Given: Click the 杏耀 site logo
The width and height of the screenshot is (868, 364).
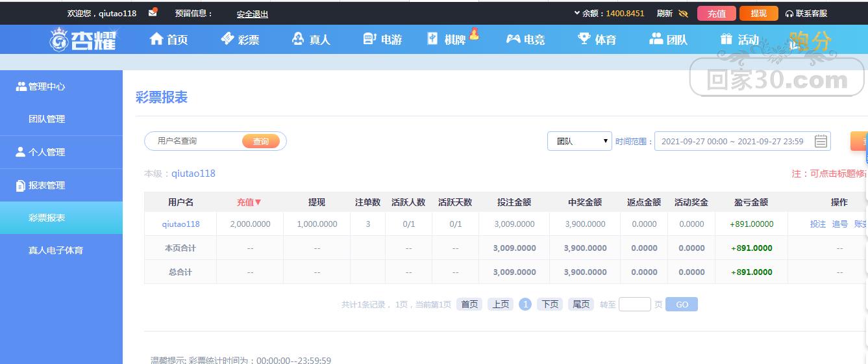Looking at the screenshot, I should tap(82, 40).
